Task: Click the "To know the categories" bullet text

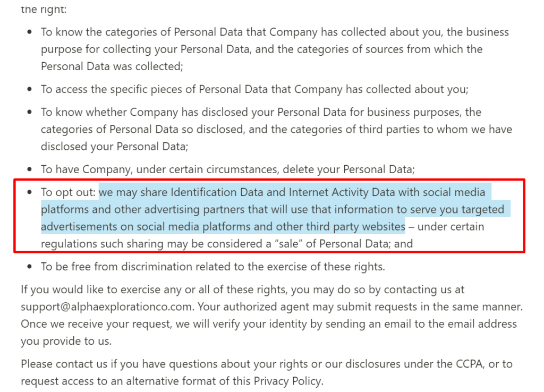Action: pos(100,32)
